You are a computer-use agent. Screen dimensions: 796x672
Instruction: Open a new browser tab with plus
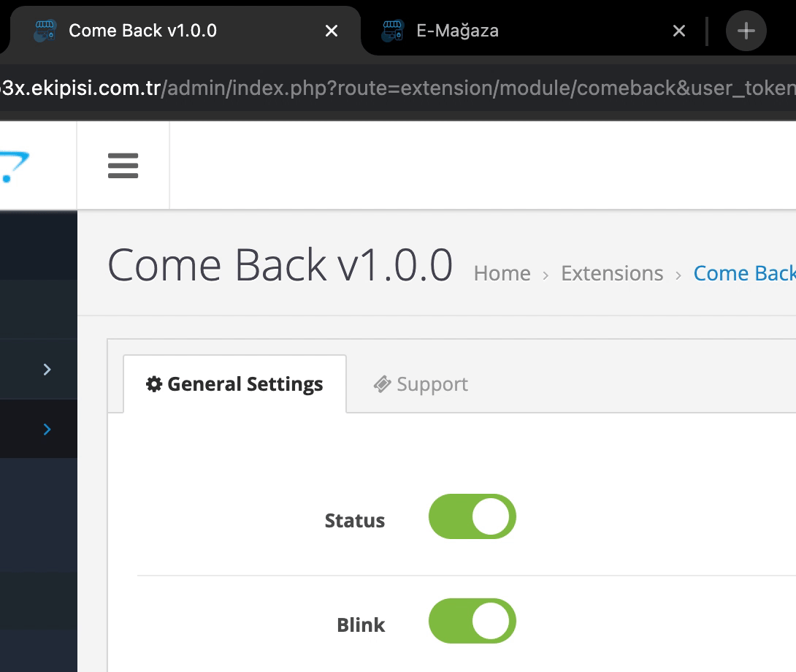pos(746,31)
